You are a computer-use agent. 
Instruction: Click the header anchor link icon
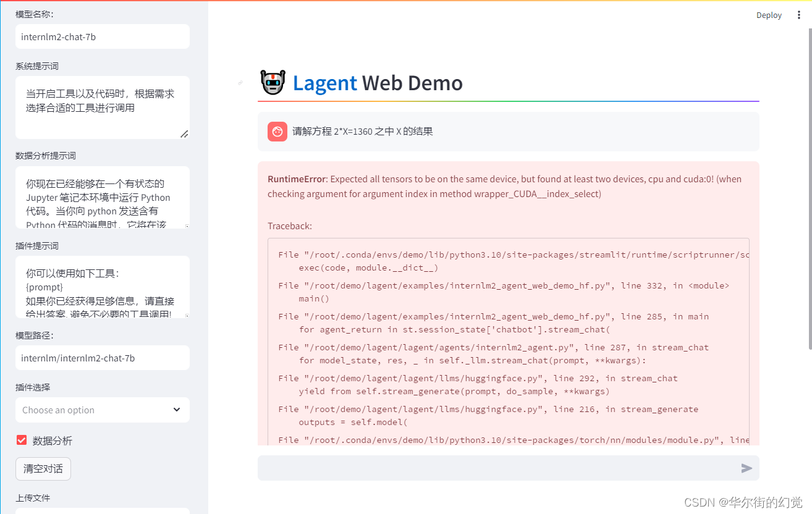[240, 82]
